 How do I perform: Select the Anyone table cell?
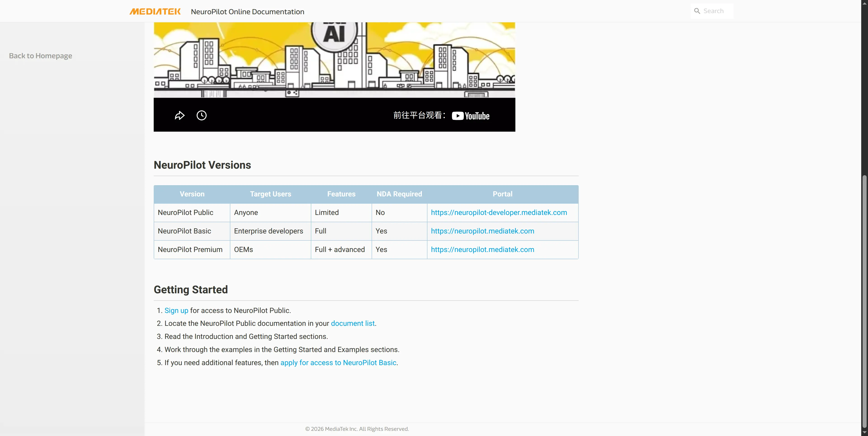(x=271, y=212)
